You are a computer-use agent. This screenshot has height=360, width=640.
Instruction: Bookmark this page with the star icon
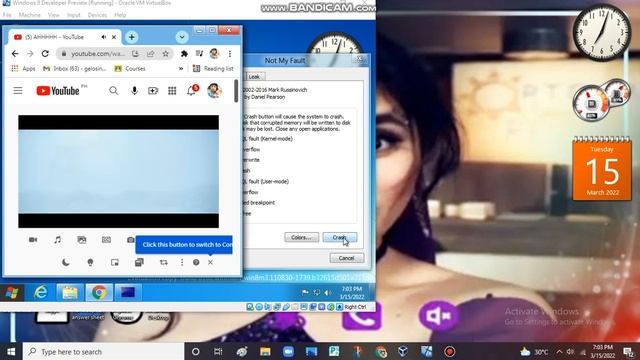tap(165, 53)
